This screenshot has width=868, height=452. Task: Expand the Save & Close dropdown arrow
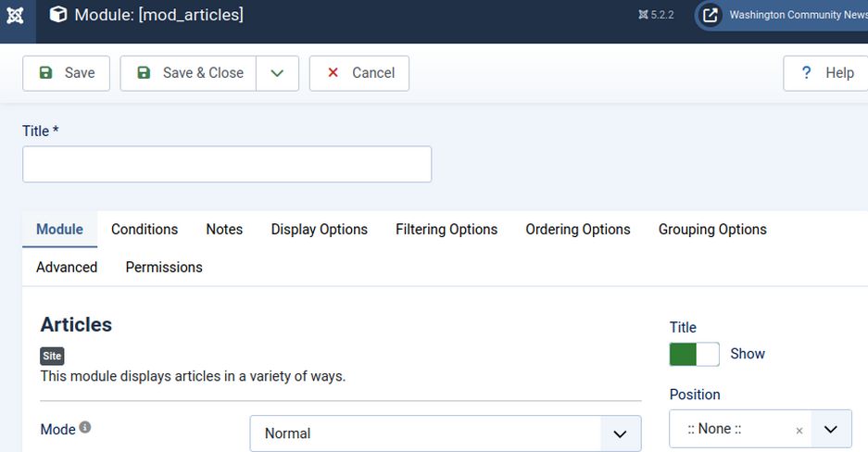pyautogui.click(x=277, y=73)
